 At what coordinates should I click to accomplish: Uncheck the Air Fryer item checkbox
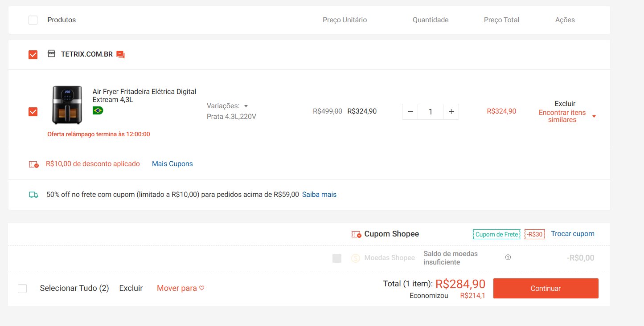33,112
